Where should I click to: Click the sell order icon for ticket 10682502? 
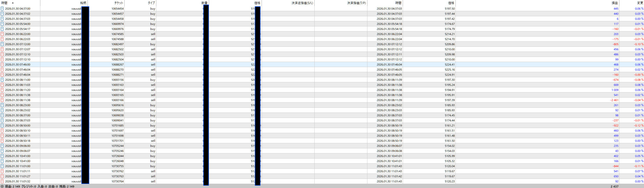tap(2, 49)
